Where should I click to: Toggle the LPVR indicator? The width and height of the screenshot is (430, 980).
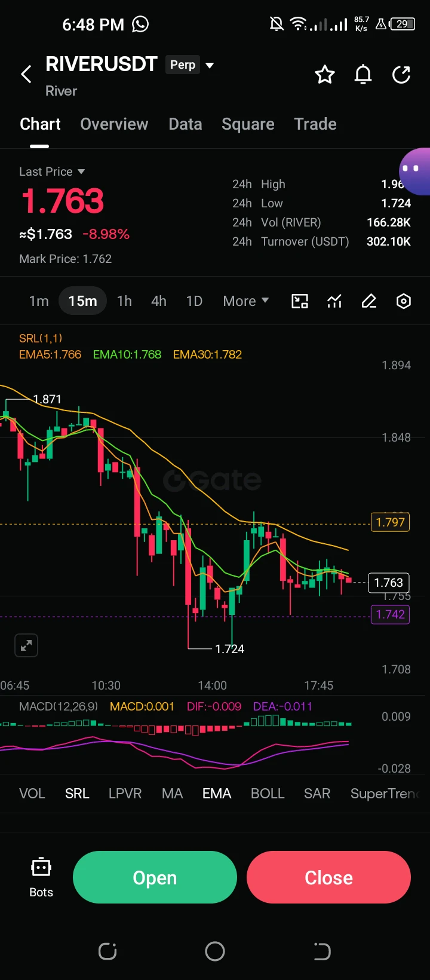pyautogui.click(x=125, y=794)
